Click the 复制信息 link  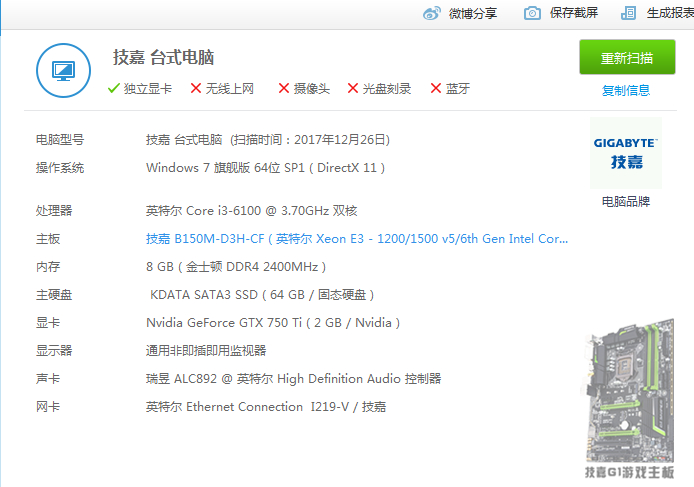coord(626,90)
